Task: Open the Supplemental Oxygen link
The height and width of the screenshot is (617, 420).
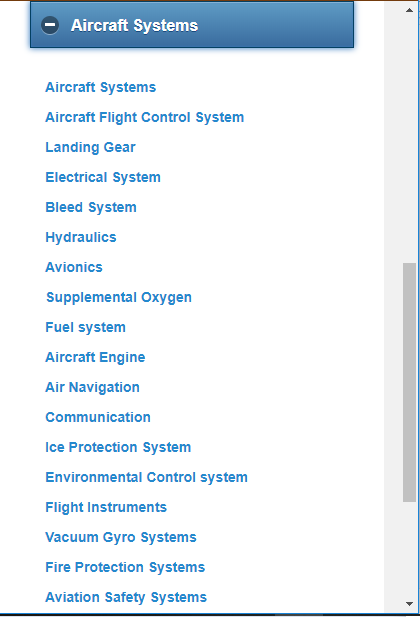Action: click(x=119, y=297)
